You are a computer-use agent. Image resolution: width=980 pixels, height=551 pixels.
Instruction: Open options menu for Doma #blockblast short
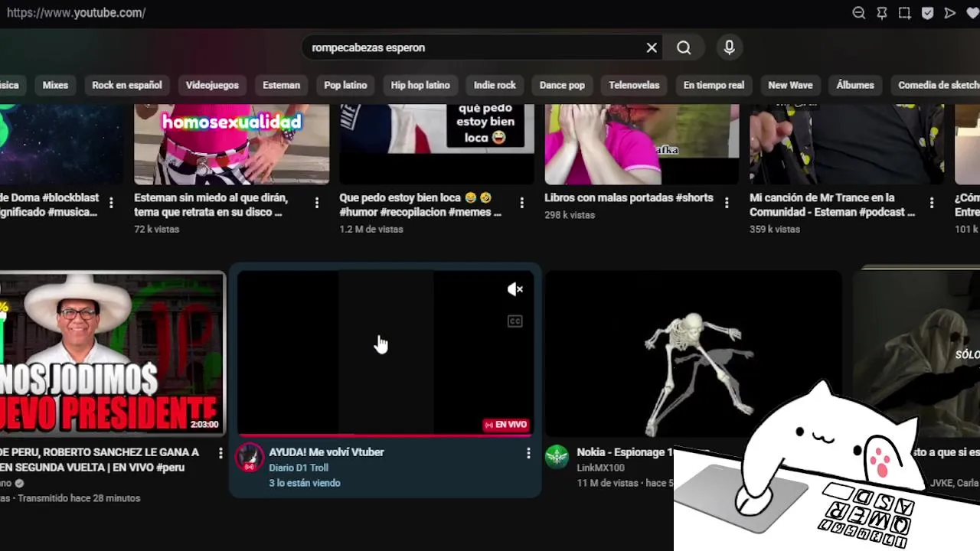point(111,203)
